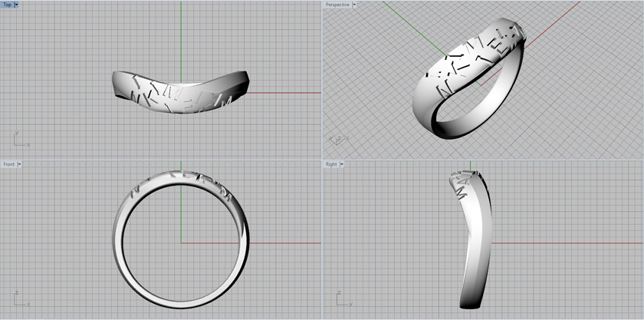Open the Top viewport dropdown arrow
The height and width of the screenshot is (320, 644).
pyautogui.click(x=17, y=5)
